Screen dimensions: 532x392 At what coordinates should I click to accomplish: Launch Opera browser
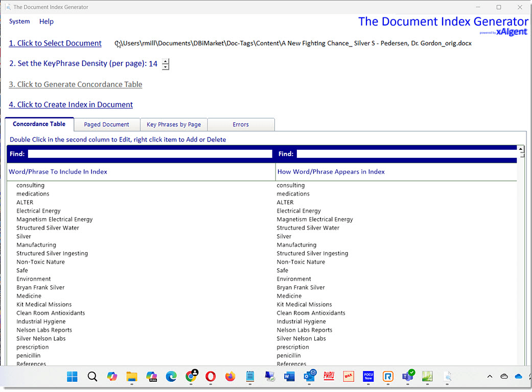click(x=211, y=376)
